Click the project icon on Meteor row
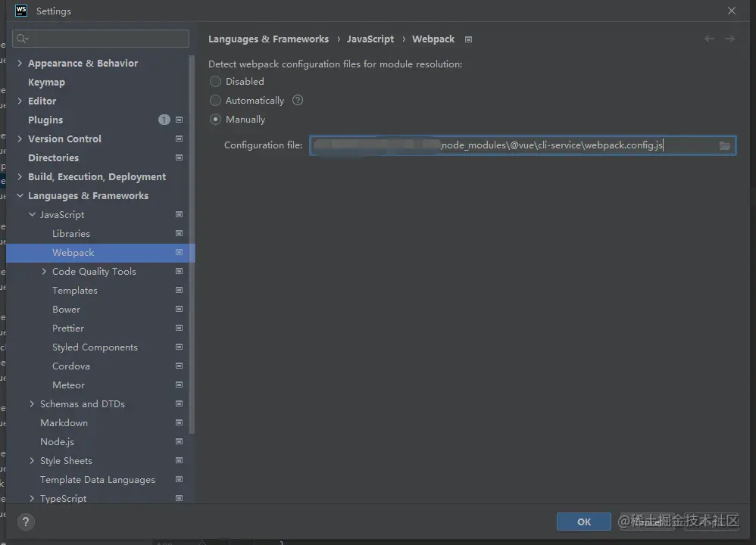756x545 pixels. coord(179,385)
